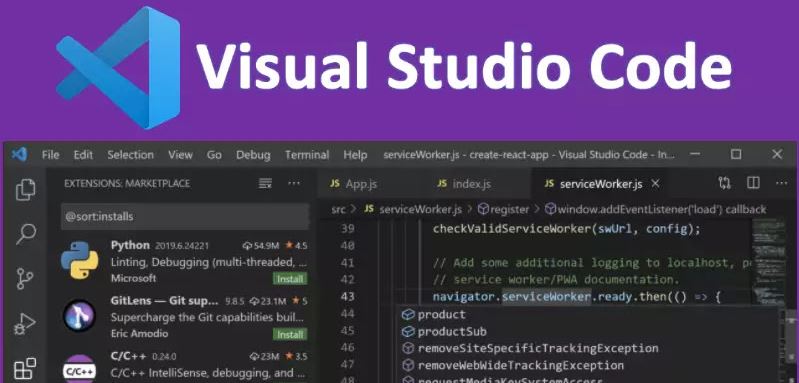Viewport: 799px width, 383px height.
Task: Maximize the VS Code window
Action: (x=736, y=154)
